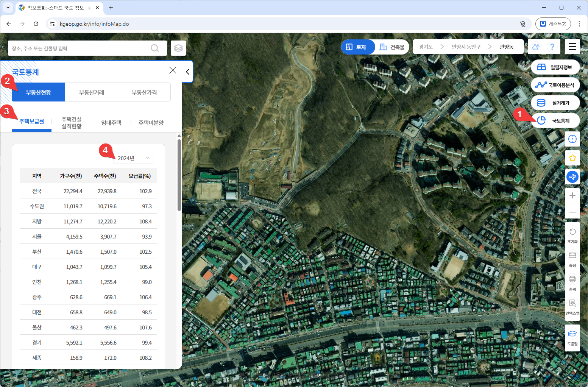588x387 pixels.
Task: Switch to the 임대주택 tab
Action: tap(111, 123)
